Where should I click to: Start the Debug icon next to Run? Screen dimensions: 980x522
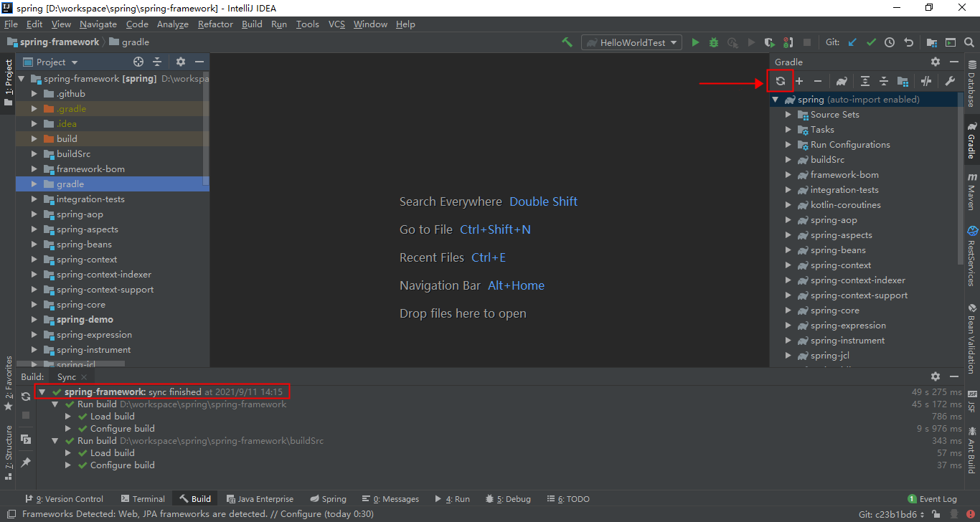(x=713, y=42)
